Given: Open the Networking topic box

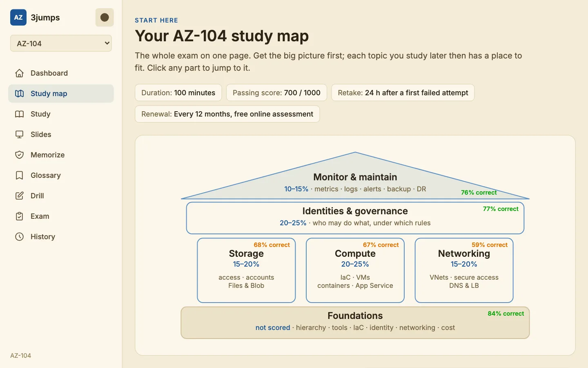Looking at the screenshot, I should [x=464, y=270].
